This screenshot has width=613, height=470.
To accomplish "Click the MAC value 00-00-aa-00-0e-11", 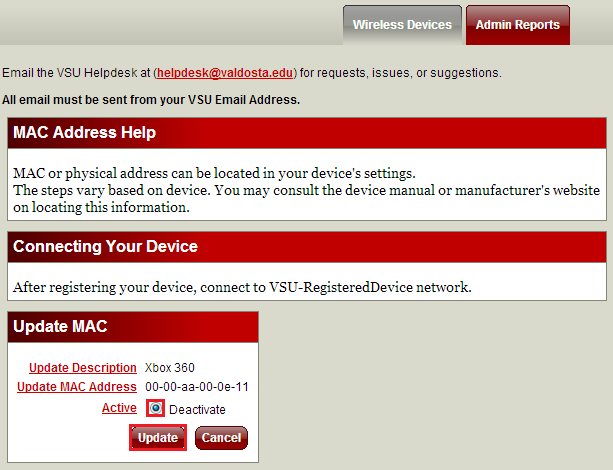I will click(197, 387).
